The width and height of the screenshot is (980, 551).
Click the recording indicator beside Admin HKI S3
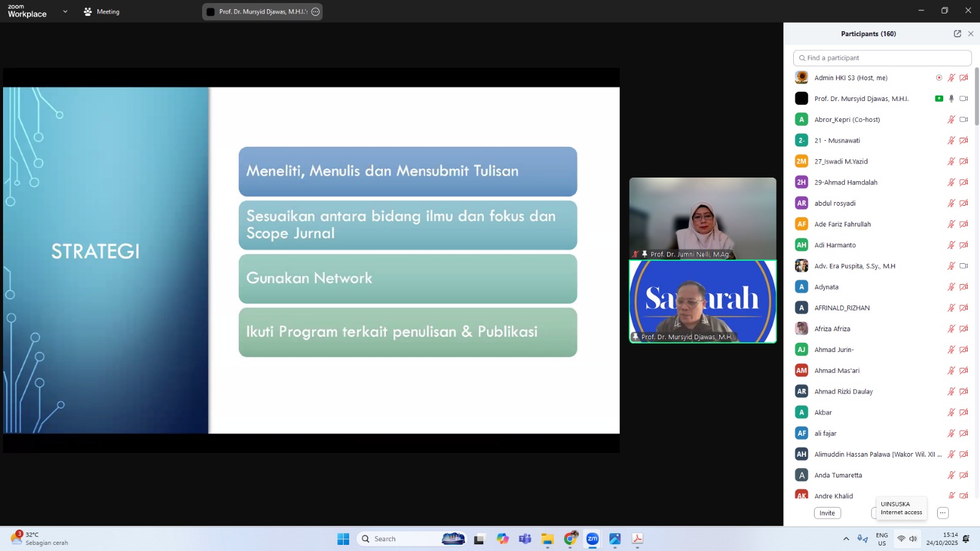[x=939, y=78]
